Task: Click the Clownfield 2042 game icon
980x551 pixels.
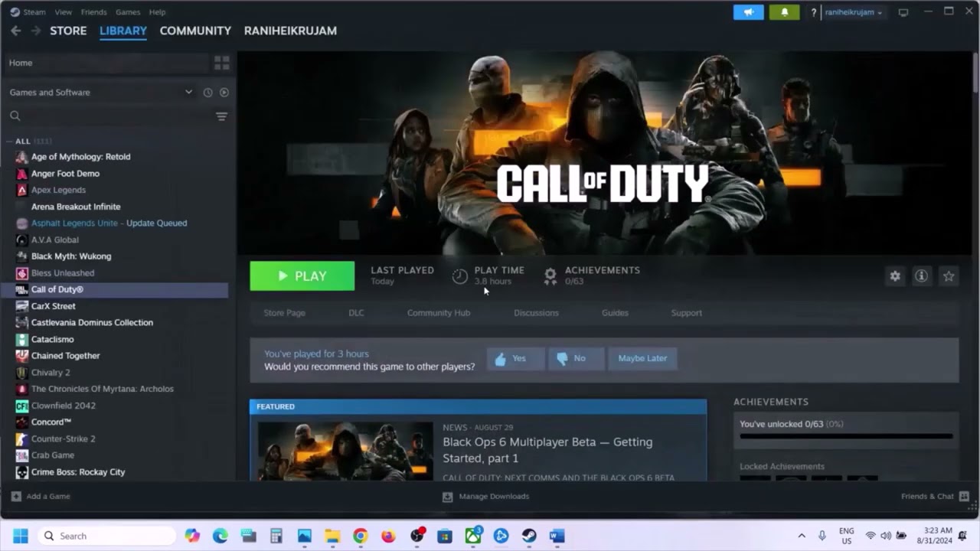Action: [21, 406]
